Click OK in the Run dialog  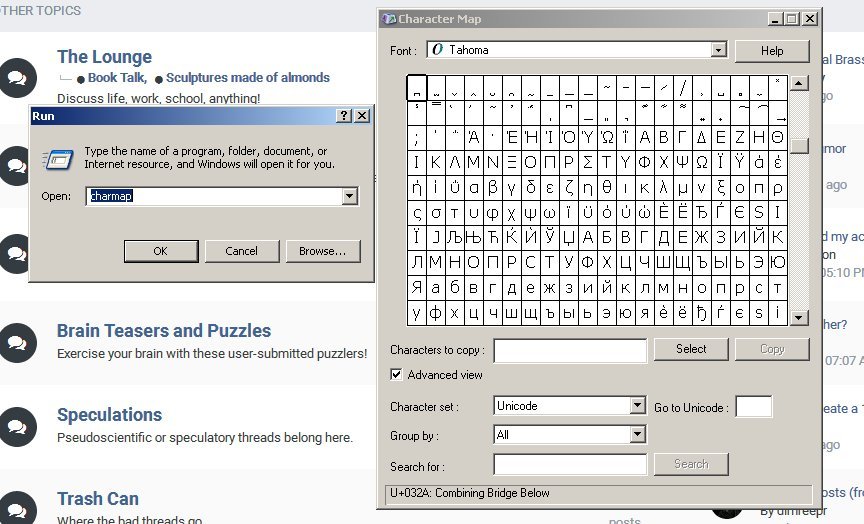pos(161,251)
